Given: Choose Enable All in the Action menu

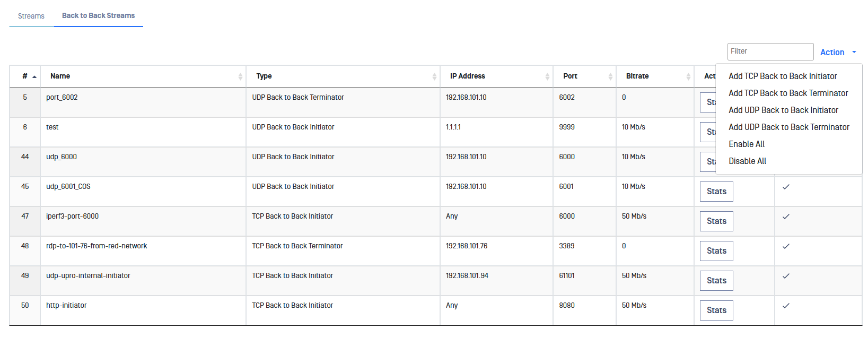Looking at the screenshot, I should pos(747,144).
